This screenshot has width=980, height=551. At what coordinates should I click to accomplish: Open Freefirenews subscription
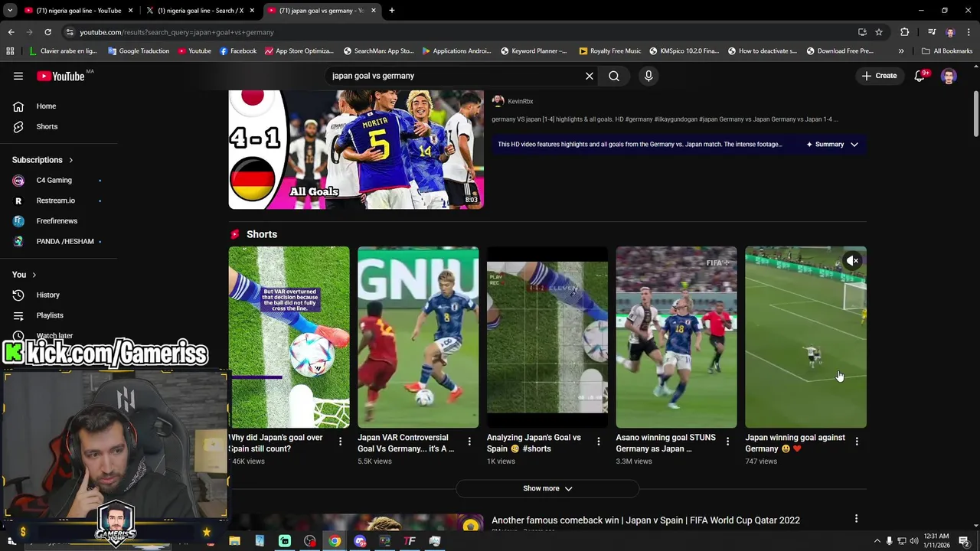(57, 220)
